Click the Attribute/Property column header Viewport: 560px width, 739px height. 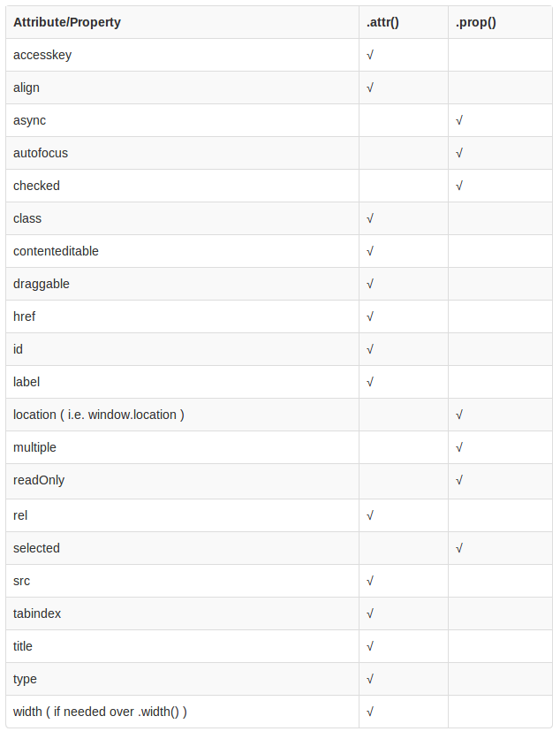67,23
